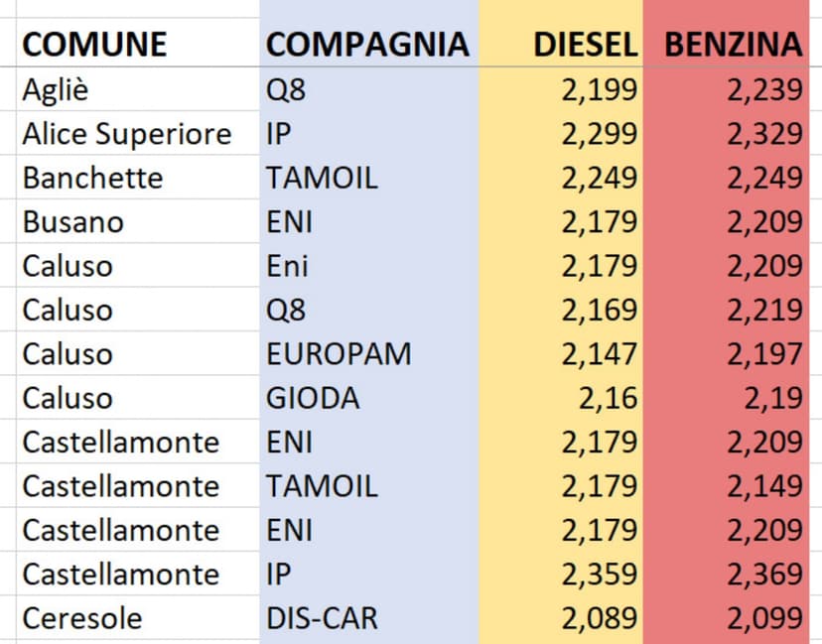Click the Busano cell
Screen dimensions: 822x644
(73, 222)
